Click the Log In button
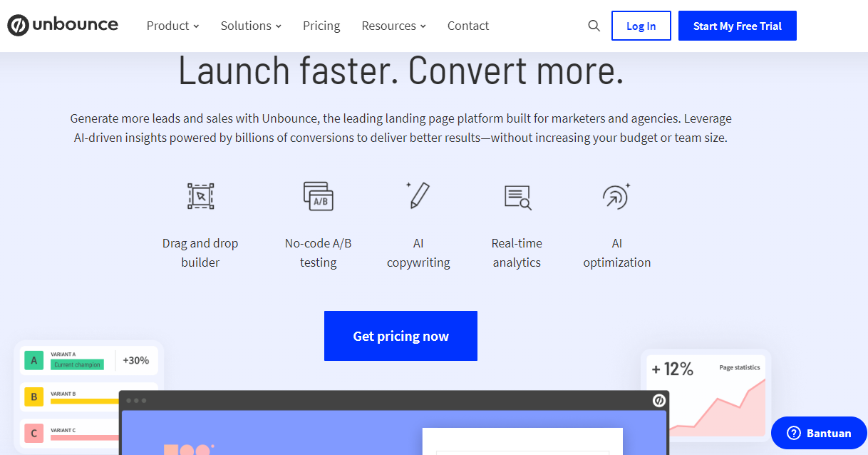Viewport: 868px width, 455px height. pos(641,26)
